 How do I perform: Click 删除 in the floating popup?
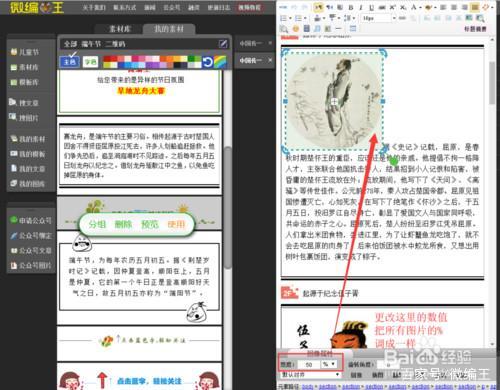tap(123, 224)
